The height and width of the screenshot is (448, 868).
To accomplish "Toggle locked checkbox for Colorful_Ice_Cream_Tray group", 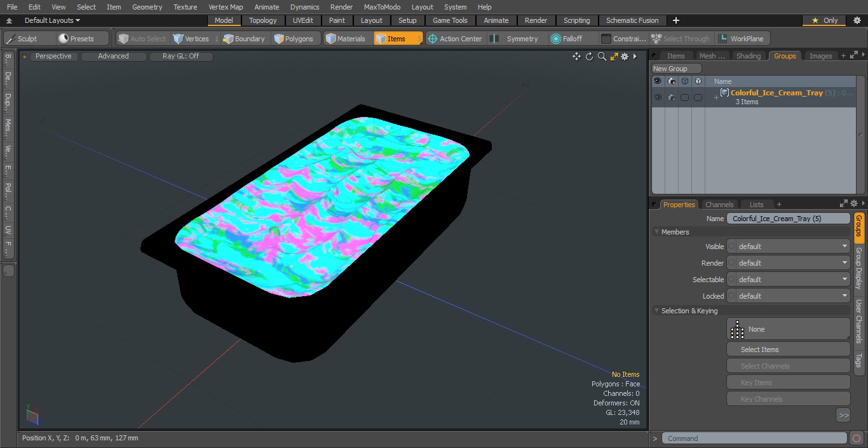I will tap(698, 97).
